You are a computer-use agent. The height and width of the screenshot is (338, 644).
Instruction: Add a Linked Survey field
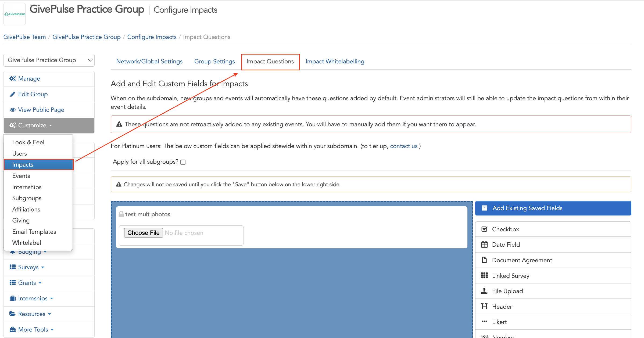tap(553, 276)
